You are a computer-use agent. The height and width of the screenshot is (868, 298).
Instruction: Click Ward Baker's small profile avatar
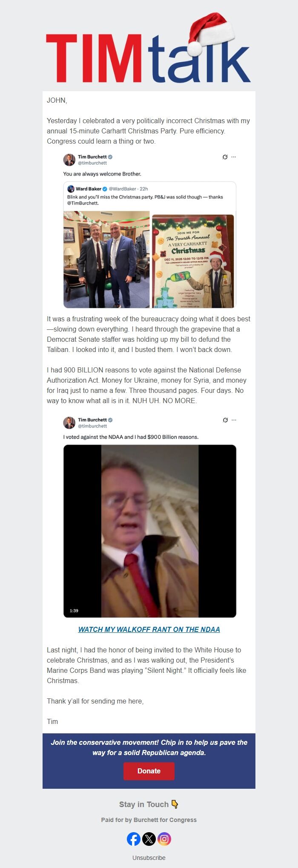71,189
